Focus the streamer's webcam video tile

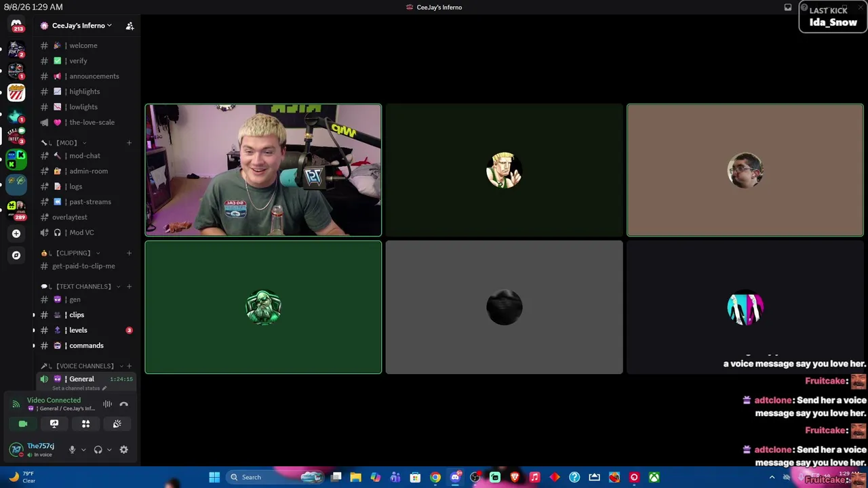tap(263, 170)
